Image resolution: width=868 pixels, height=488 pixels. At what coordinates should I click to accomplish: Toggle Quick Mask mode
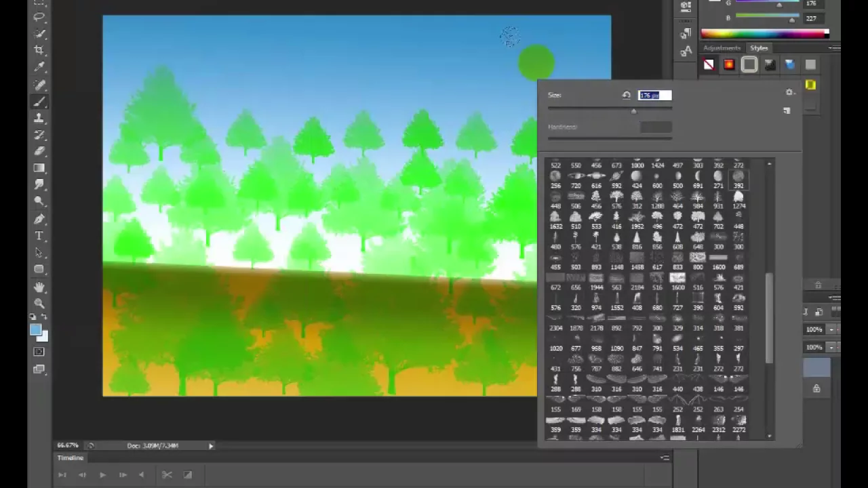tap(39, 352)
